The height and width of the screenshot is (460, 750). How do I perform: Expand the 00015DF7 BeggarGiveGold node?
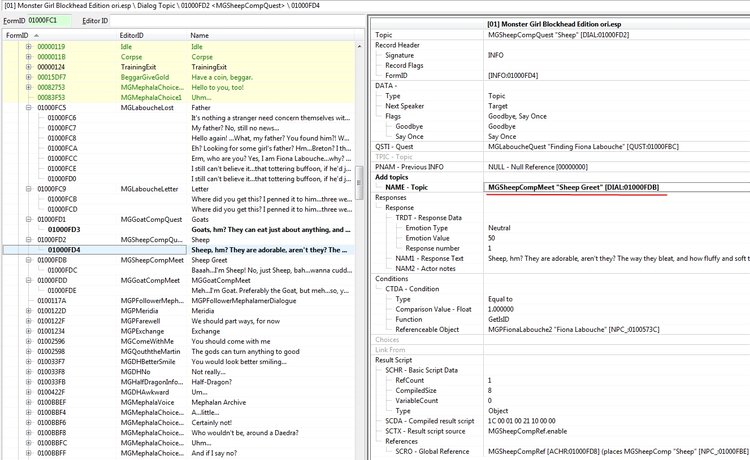pyautogui.click(x=28, y=77)
